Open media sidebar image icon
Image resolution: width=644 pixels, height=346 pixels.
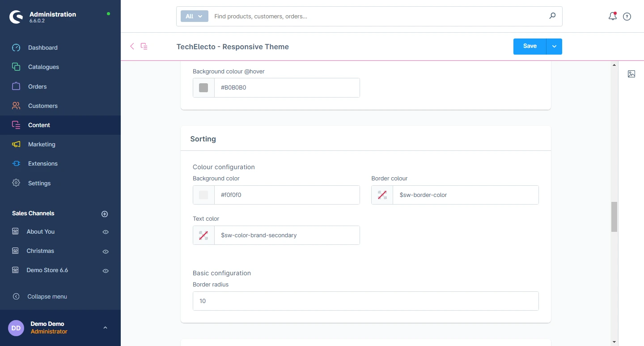[631, 74]
